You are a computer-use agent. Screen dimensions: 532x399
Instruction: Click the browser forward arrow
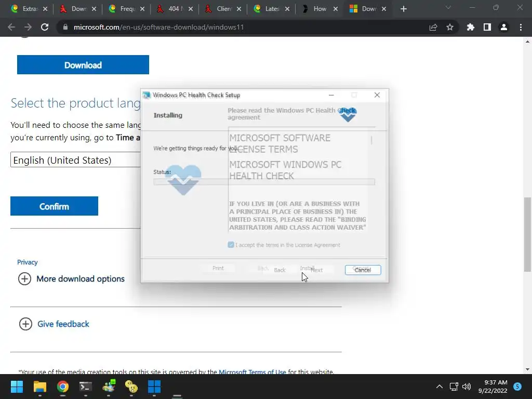28,27
